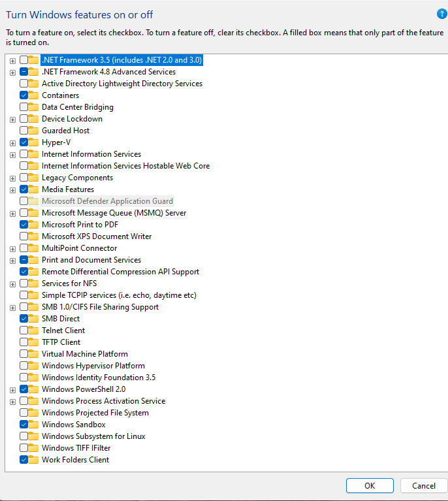Uncheck the Windows Sandbox checkbox
Screen dimensions: 448x501
[x=24, y=425]
